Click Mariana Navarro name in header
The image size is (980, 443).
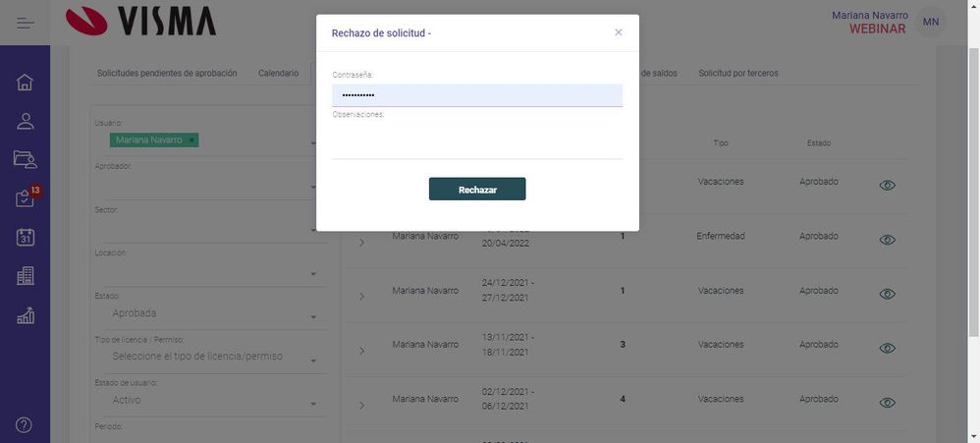[869, 15]
